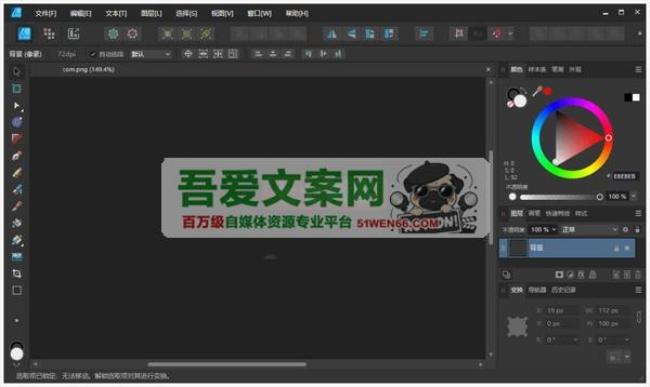Open the 窗口(W) menu

[x=260, y=13]
